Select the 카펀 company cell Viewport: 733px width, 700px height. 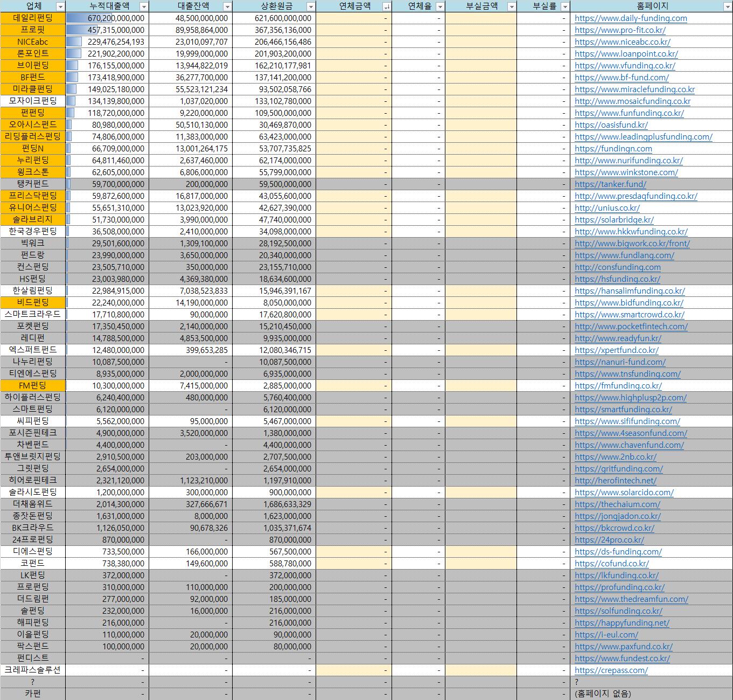[33, 694]
